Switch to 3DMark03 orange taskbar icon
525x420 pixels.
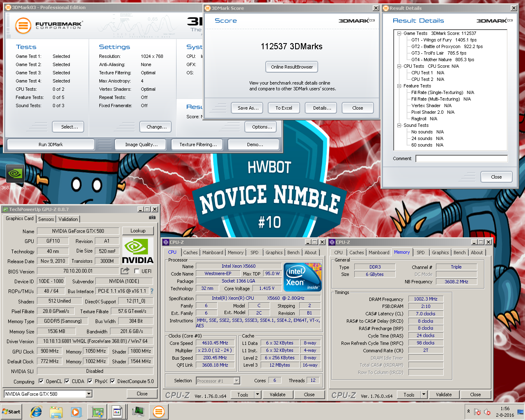coord(158,412)
